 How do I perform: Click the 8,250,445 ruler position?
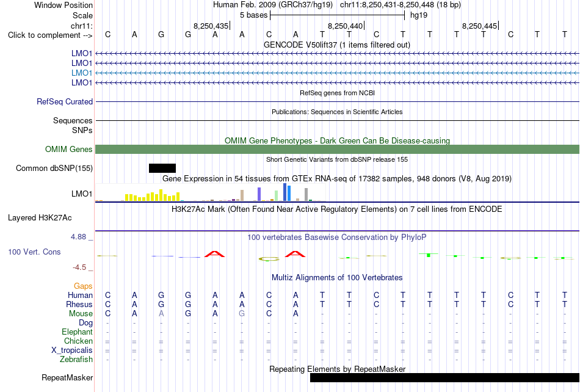point(480,26)
